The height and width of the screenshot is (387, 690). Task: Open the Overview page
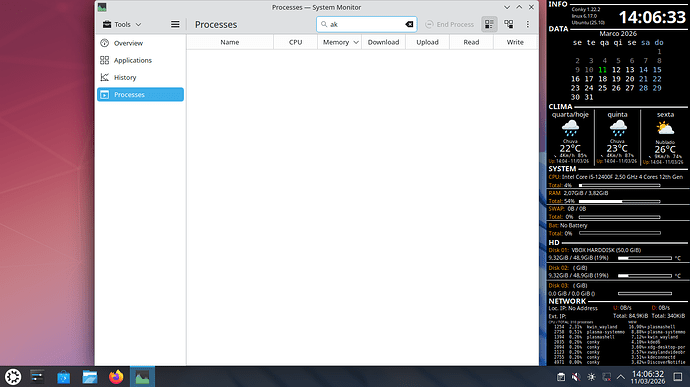click(x=140, y=43)
